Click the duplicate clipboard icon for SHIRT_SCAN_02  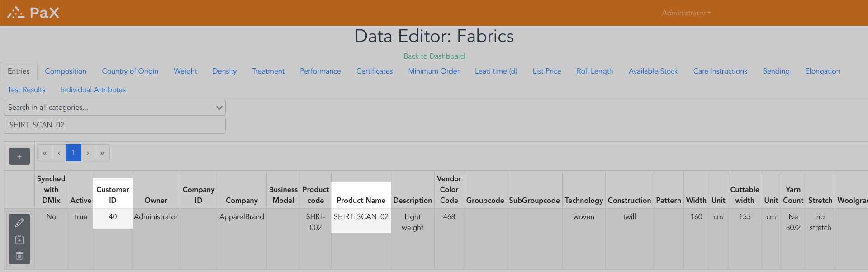[x=19, y=239]
